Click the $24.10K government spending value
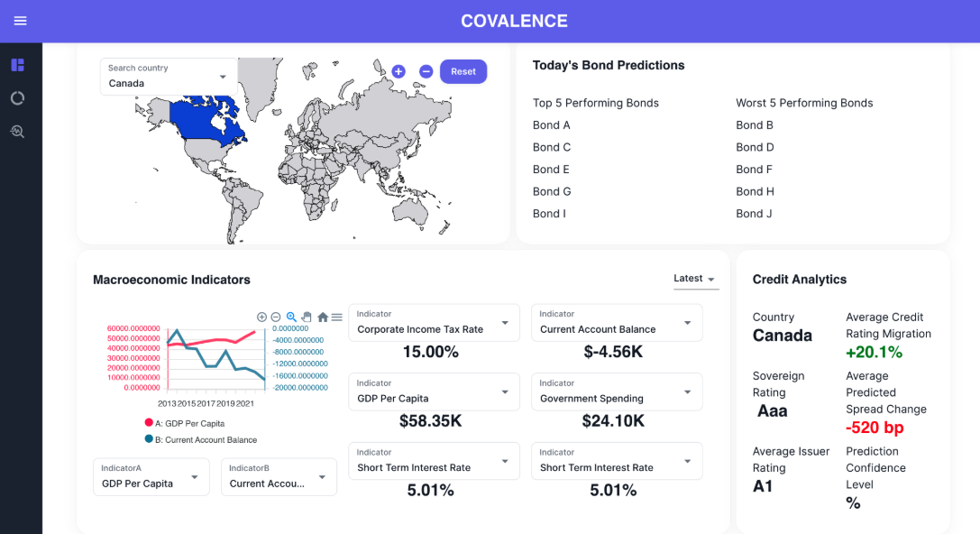Image resolution: width=980 pixels, height=534 pixels. point(613,421)
